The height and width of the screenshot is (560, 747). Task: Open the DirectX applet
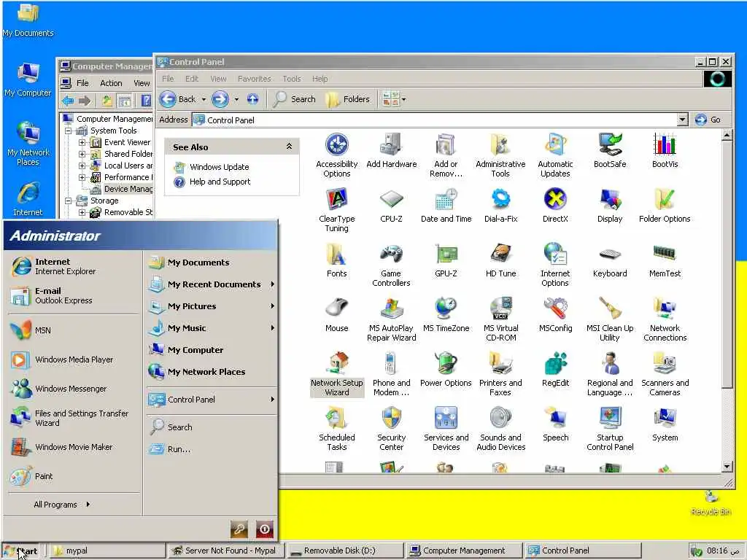(555, 206)
